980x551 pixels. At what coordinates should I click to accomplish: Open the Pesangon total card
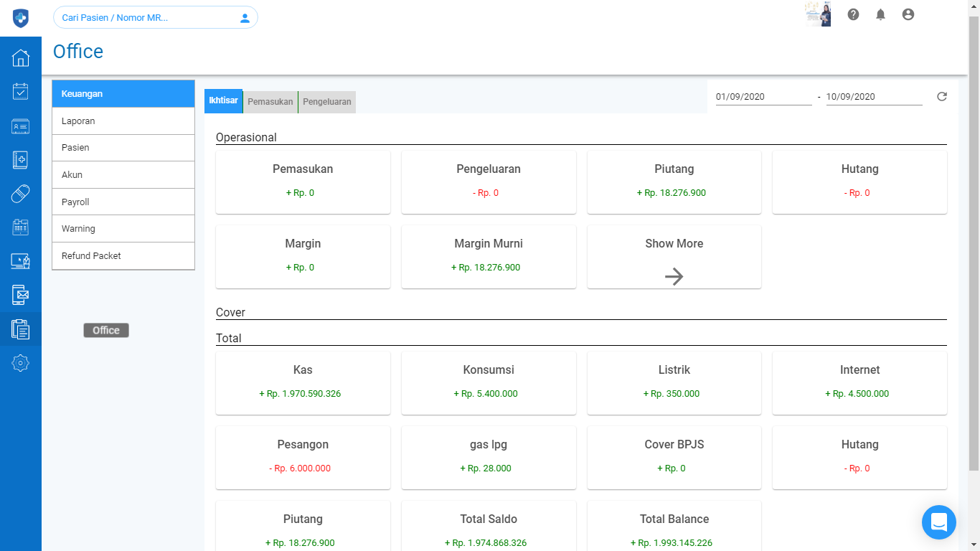pos(303,458)
